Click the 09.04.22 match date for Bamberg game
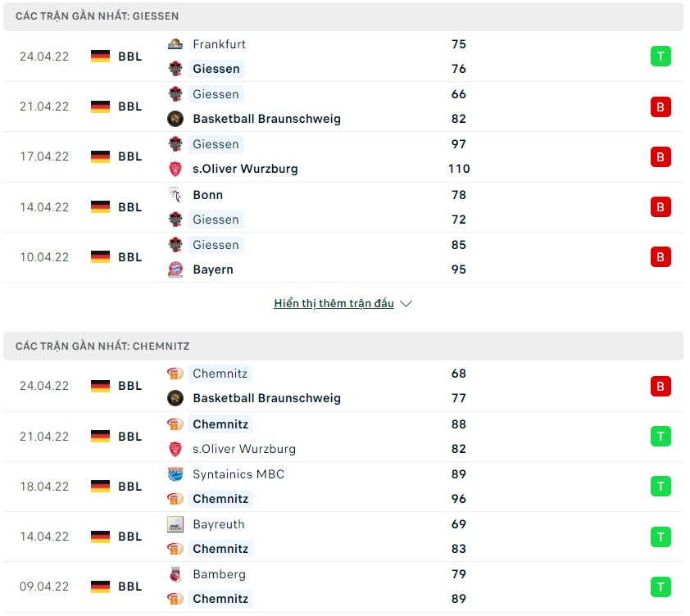 pyautogui.click(x=44, y=587)
